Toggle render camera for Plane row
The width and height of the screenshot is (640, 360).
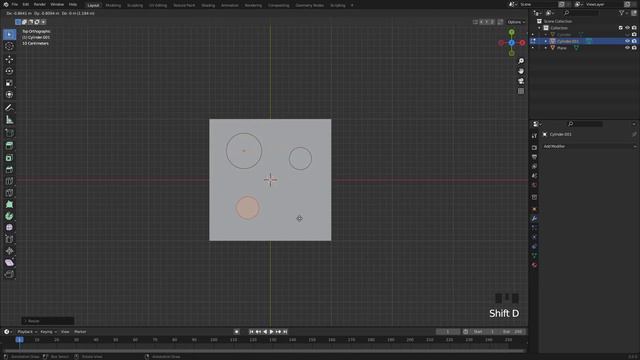coord(634,48)
